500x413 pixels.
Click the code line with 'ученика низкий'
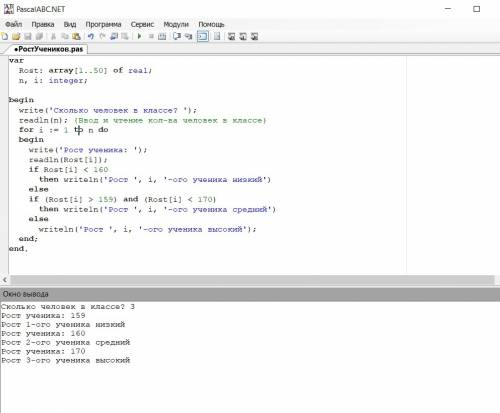(155, 179)
